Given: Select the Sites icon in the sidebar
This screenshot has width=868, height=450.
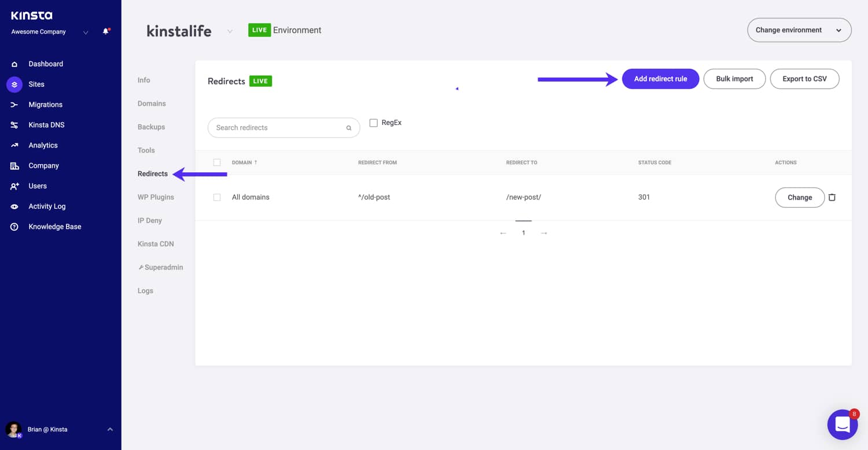Looking at the screenshot, I should click(x=14, y=84).
